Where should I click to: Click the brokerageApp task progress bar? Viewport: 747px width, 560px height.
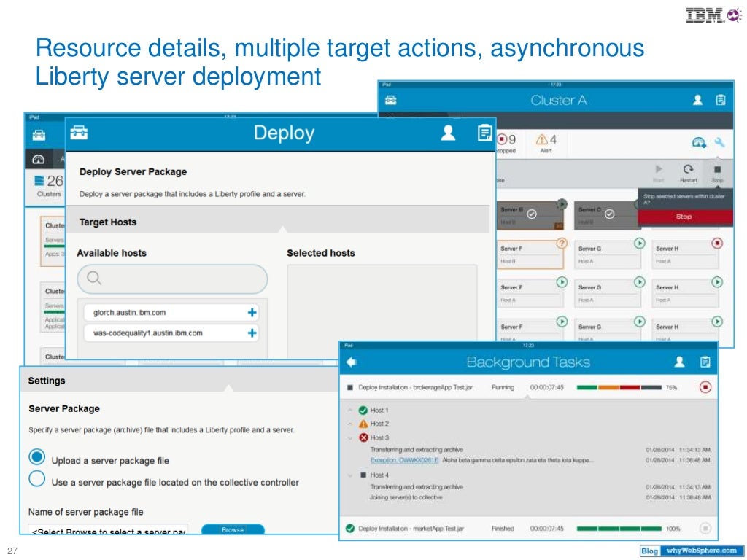(x=619, y=388)
